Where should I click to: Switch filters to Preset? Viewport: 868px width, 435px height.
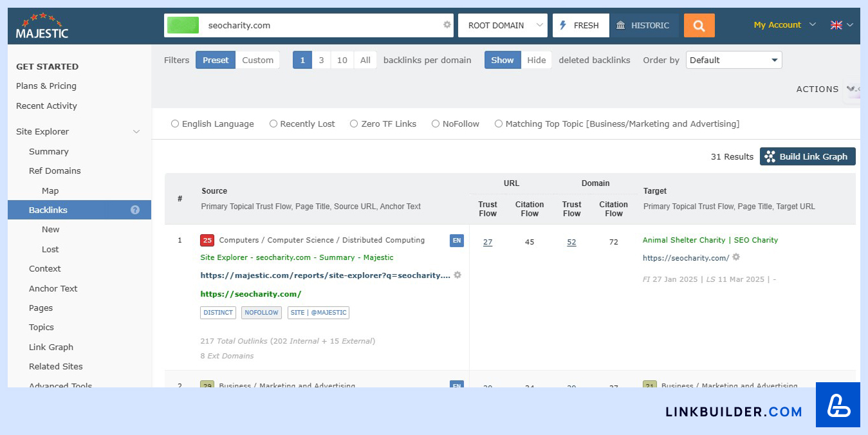click(216, 60)
